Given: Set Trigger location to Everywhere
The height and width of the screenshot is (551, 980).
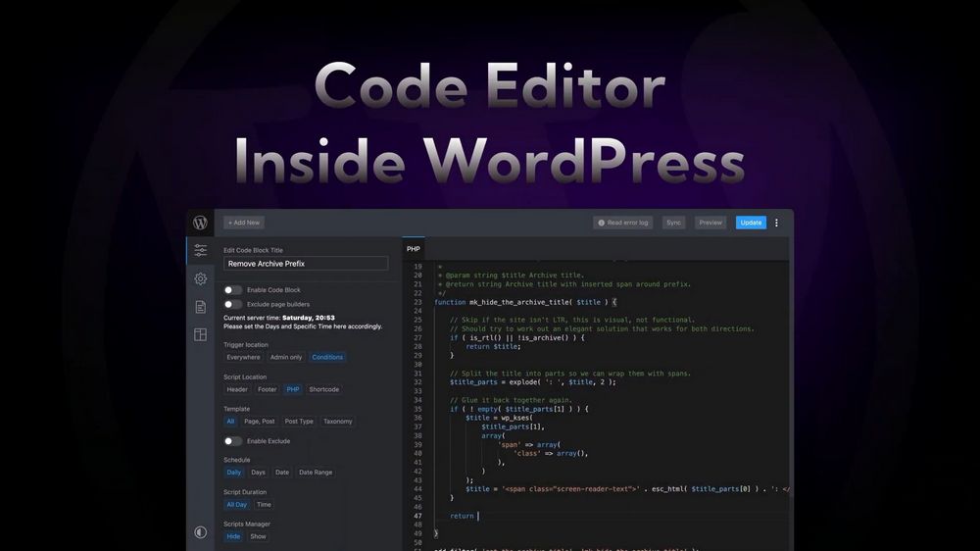Looking at the screenshot, I should click(x=243, y=357).
